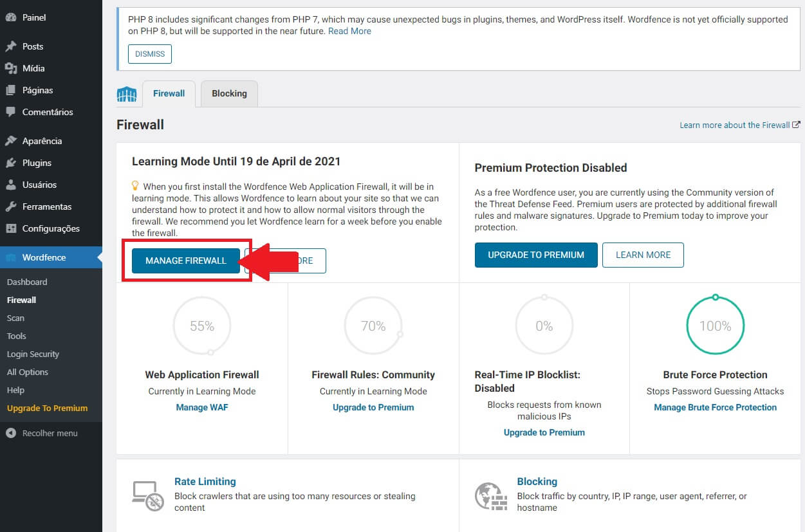Click the 'Web Application Firewall' title
The width and height of the screenshot is (805, 532).
[202, 374]
